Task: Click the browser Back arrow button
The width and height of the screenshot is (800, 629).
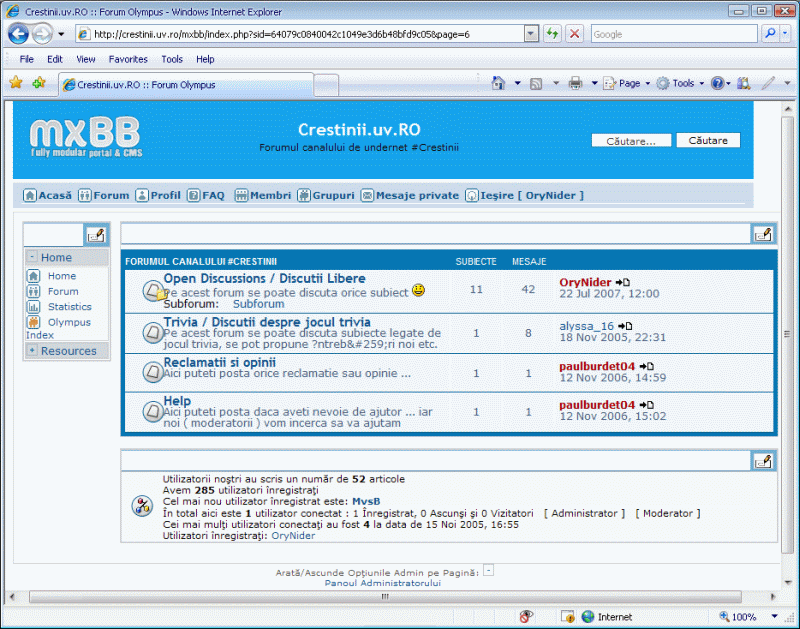Action: click(x=19, y=33)
